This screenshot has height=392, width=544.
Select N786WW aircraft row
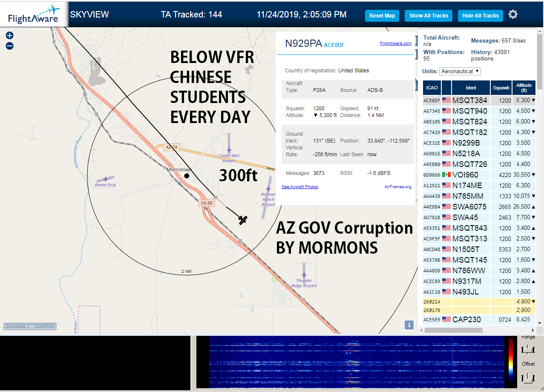(479, 271)
